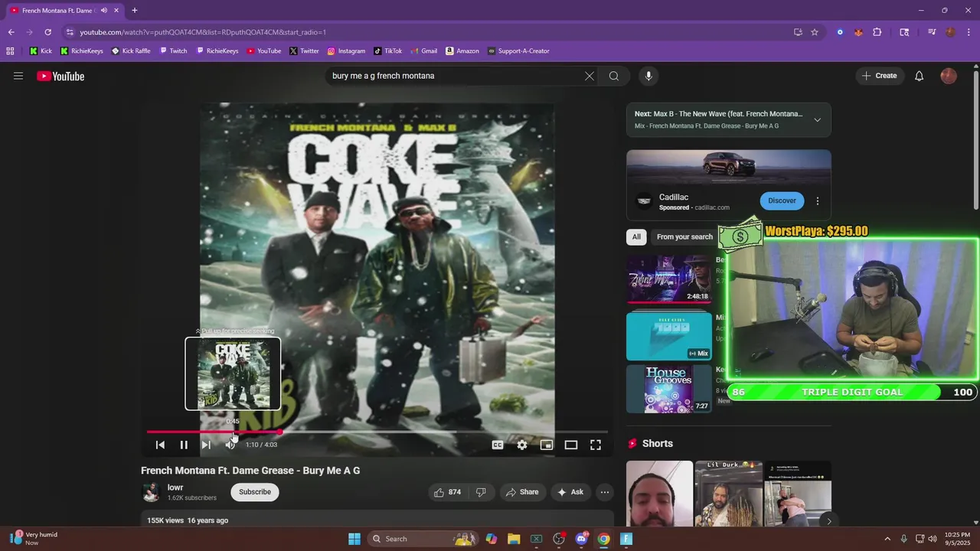Image resolution: width=980 pixels, height=551 pixels.
Task: Open taskbar volume control
Action: [x=932, y=539]
